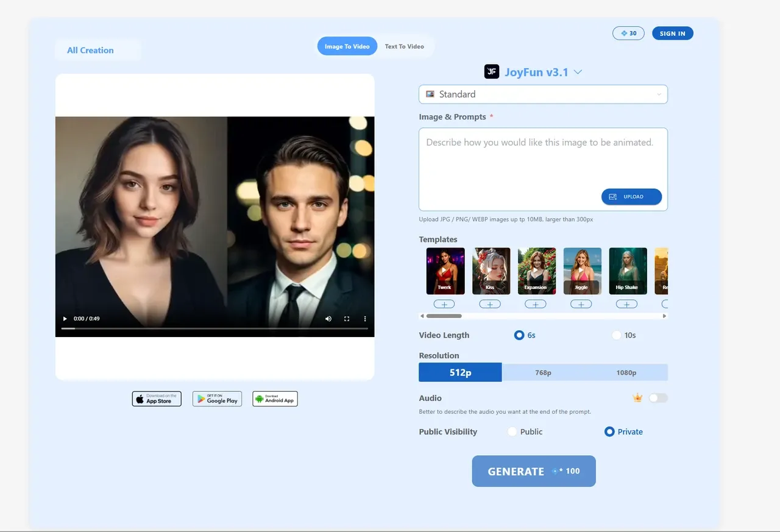Click the templates scrollbar left arrow
780x532 pixels.
point(422,316)
